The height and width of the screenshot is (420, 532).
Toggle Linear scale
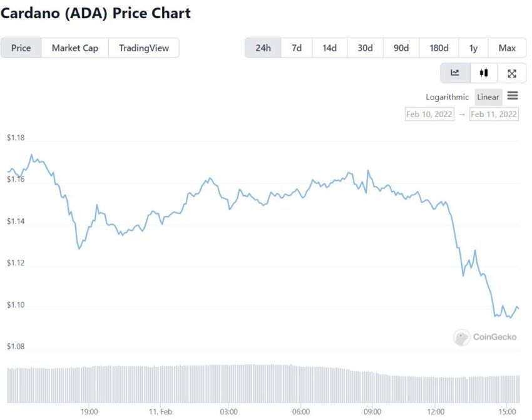(x=488, y=97)
